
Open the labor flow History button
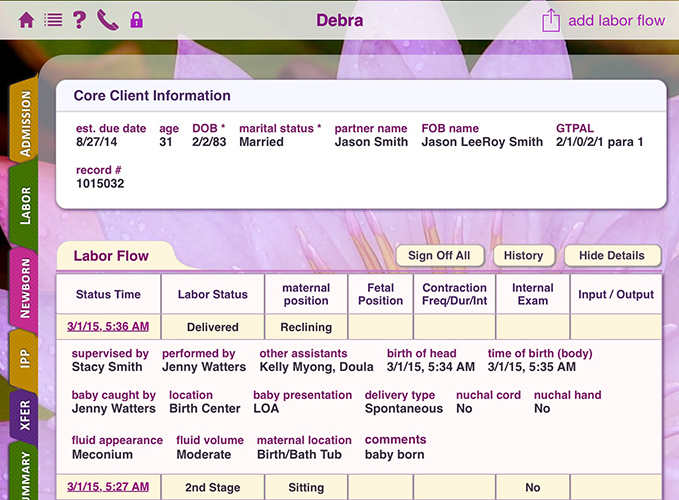[523, 256]
